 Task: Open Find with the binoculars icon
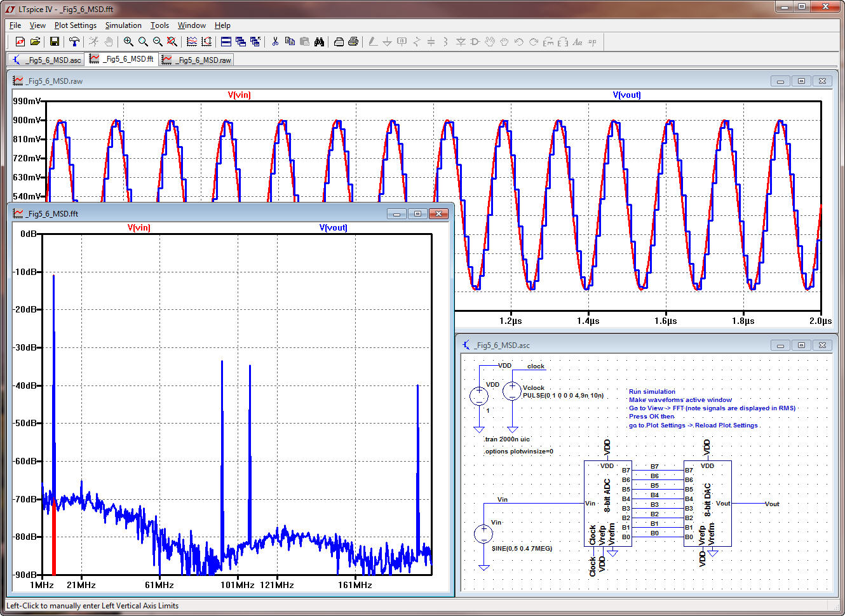coord(319,42)
